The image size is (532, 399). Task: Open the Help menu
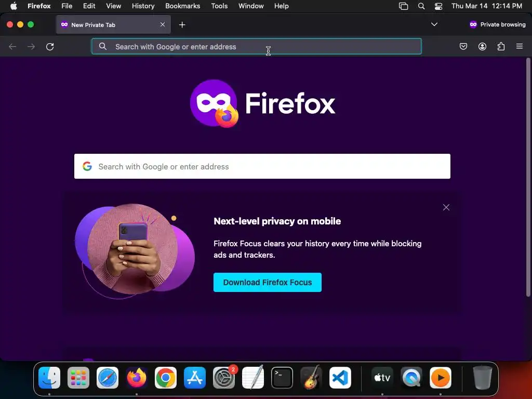[x=281, y=6]
